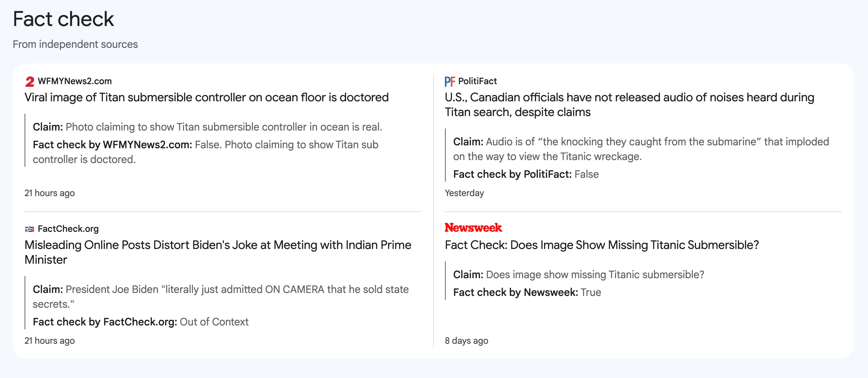Viewport: 868px width, 378px height.
Task: Click the Fact check heading
Action: pyautogui.click(x=63, y=19)
